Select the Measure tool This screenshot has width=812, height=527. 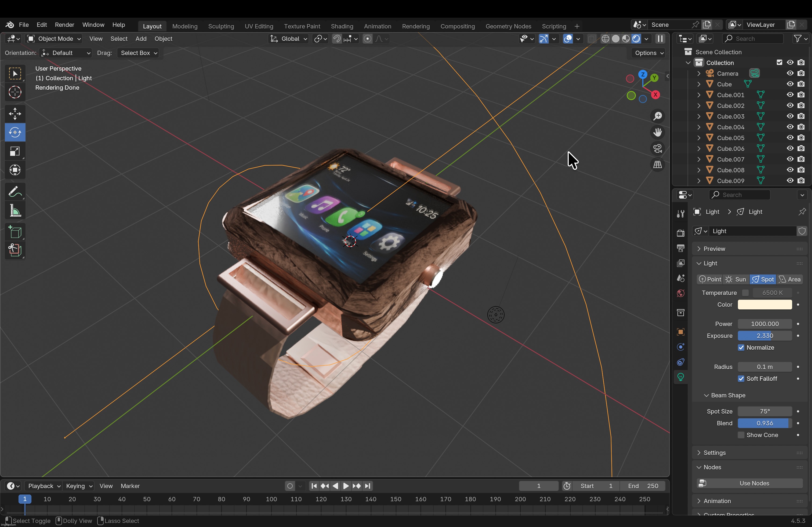click(15, 211)
